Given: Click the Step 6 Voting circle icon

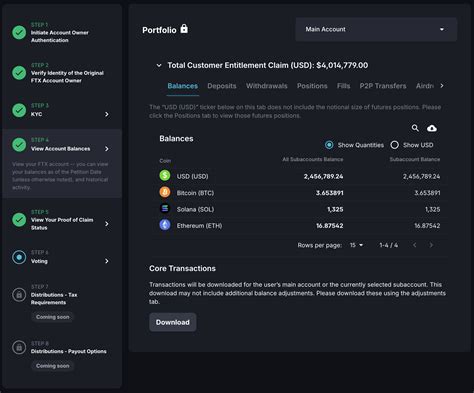Looking at the screenshot, I should tap(19, 257).
